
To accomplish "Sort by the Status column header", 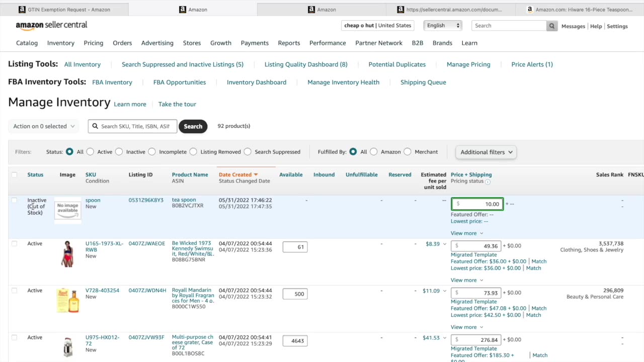I will tap(35, 175).
